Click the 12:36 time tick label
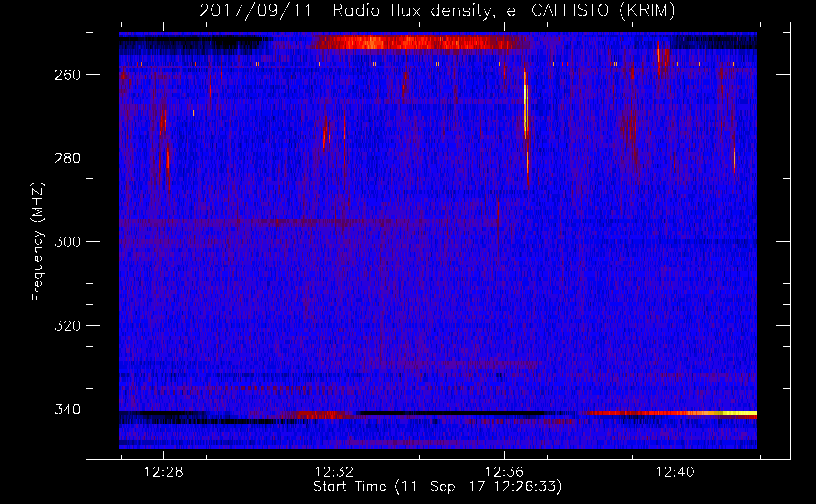 [x=505, y=472]
